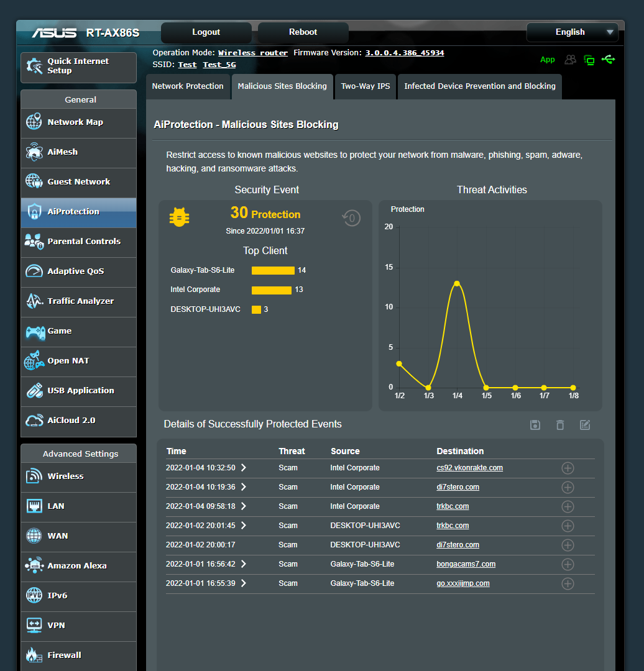644x671 pixels.
Task: Open AiCloud 2.0 page
Action: click(x=78, y=421)
